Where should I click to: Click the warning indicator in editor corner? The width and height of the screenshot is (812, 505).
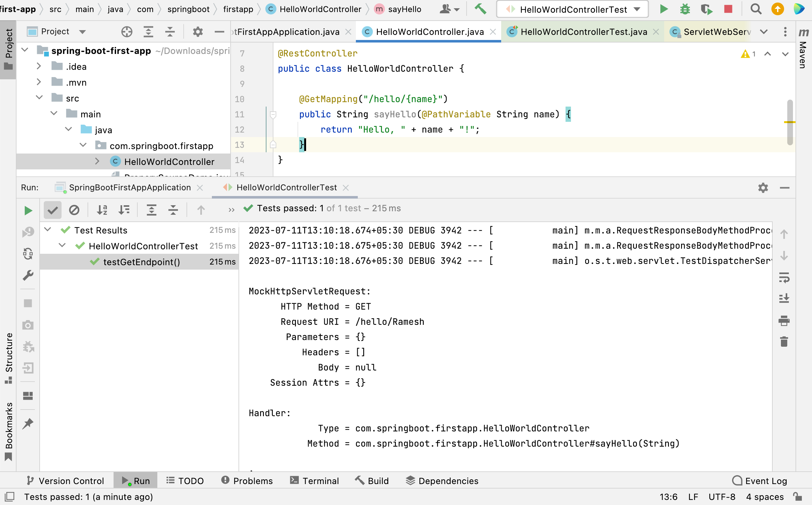click(x=748, y=54)
